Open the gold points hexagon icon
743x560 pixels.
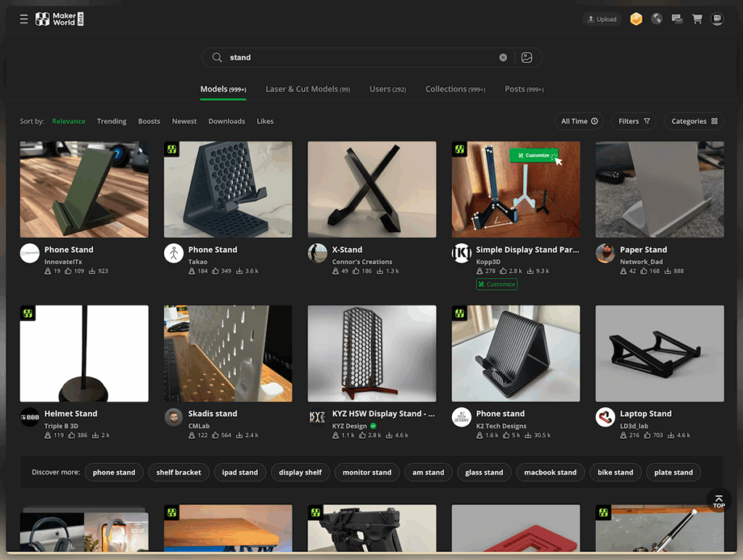tap(636, 20)
